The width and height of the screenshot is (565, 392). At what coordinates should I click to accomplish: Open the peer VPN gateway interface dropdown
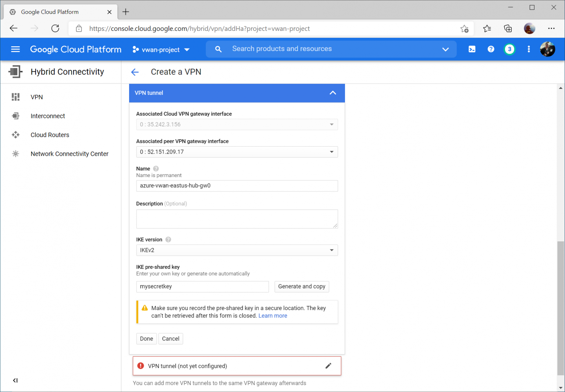tap(332, 152)
